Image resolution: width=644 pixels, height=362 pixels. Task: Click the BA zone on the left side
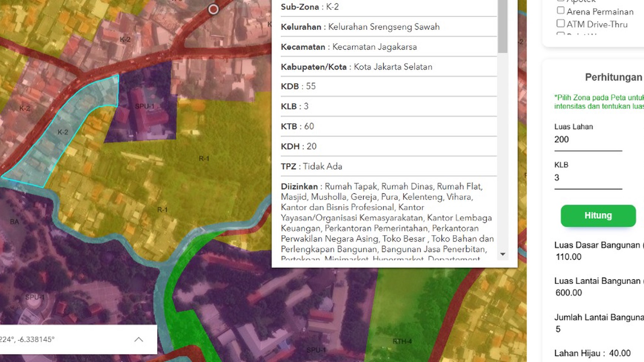pos(15,222)
